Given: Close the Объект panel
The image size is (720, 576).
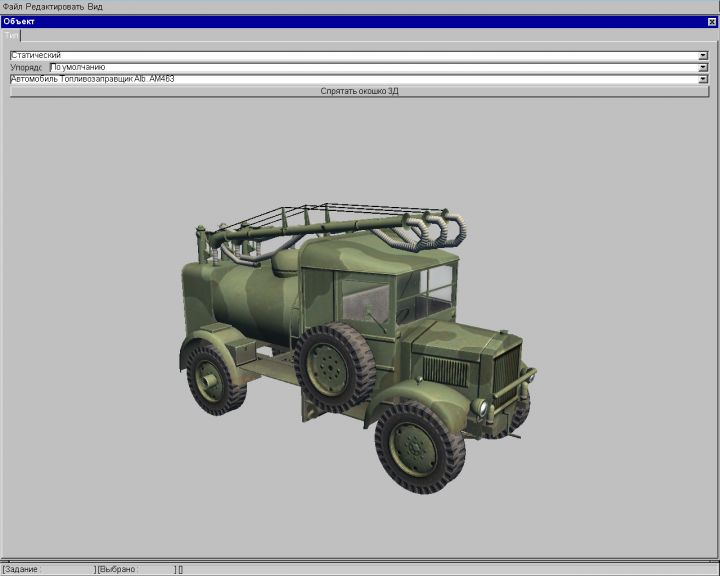Looking at the screenshot, I should [712, 21].
